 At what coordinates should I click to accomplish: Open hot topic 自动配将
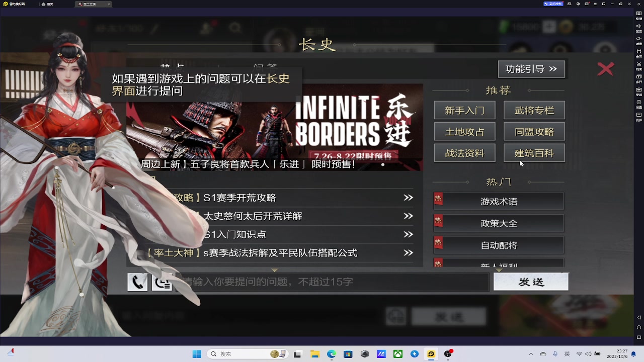click(499, 245)
